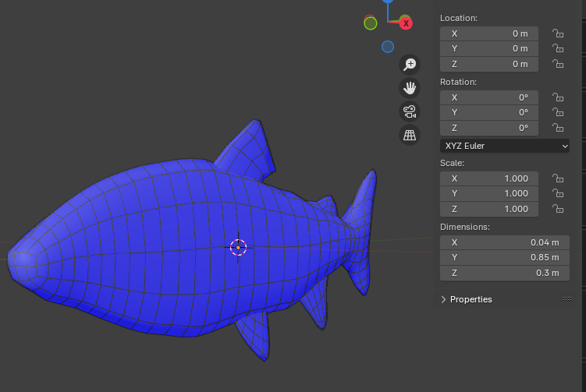Click the red X axis gizmo ball

click(406, 23)
